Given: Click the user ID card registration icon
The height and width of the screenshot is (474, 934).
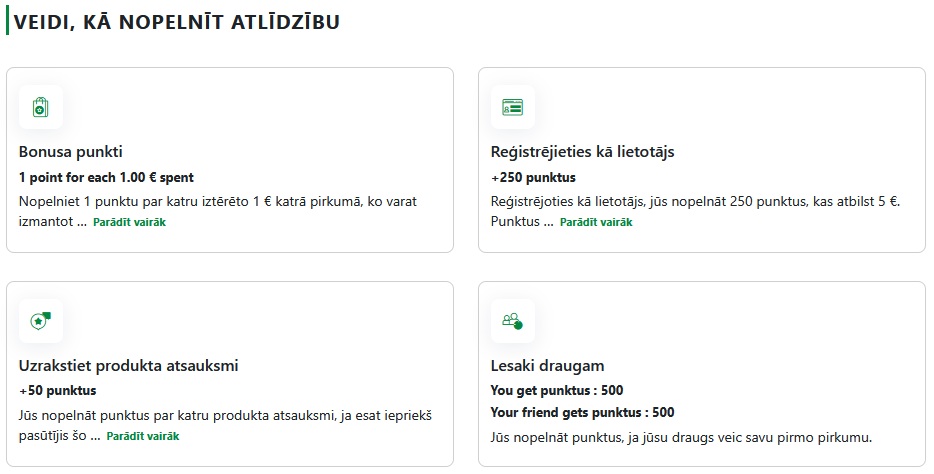Looking at the screenshot, I should 512,107.
